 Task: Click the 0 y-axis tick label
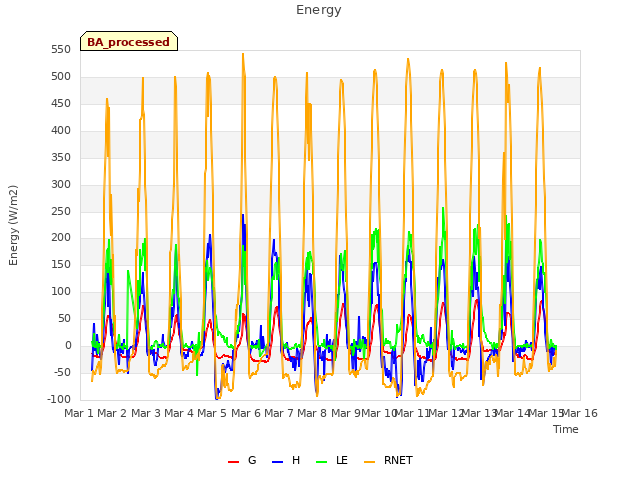(68, 346)
